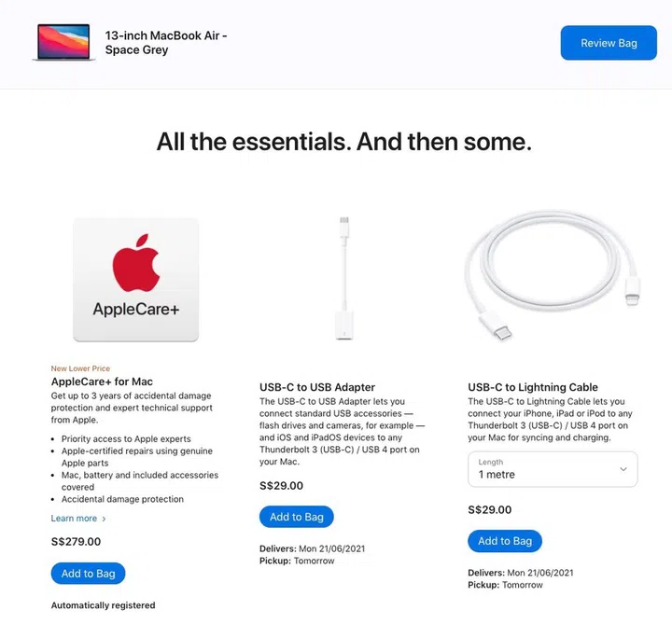Add AppleCare+ for Mac to bag
The image size is (672, 624).
(89, 574)
